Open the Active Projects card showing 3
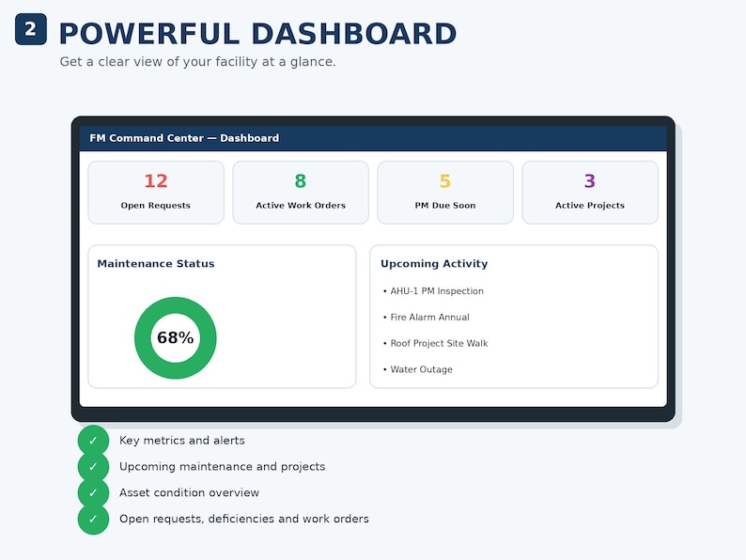 pyautogui.click(x=590, y=193)
